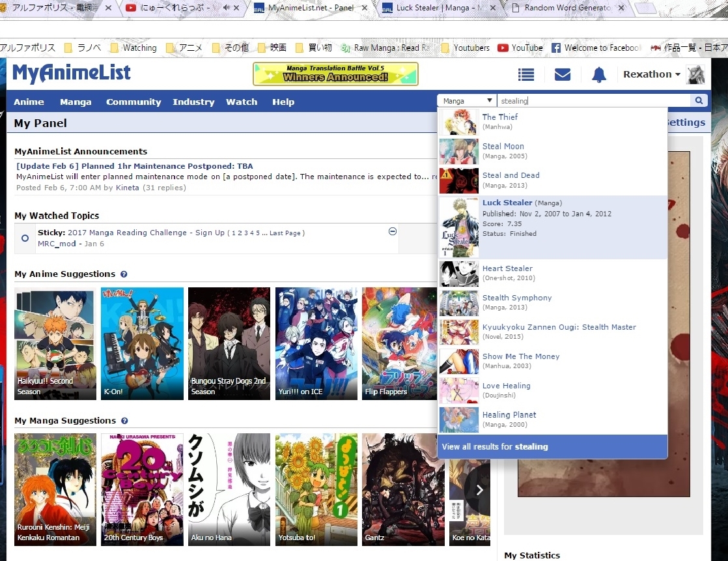Screen dimensions: 728x561
Task: Open the Help menu
Action: (283, 102)
